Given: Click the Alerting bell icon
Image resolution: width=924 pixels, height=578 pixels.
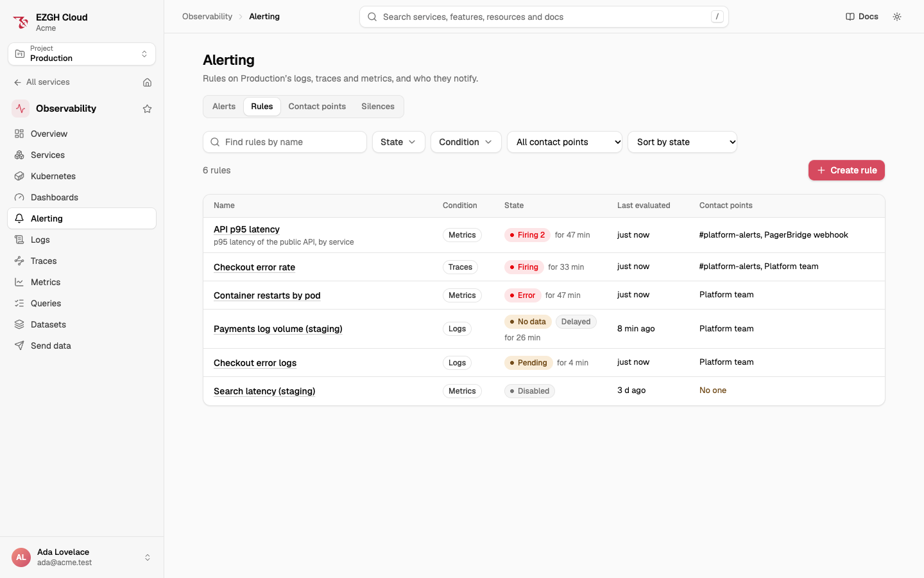Looking at the screenshot, I should point(19,218).
